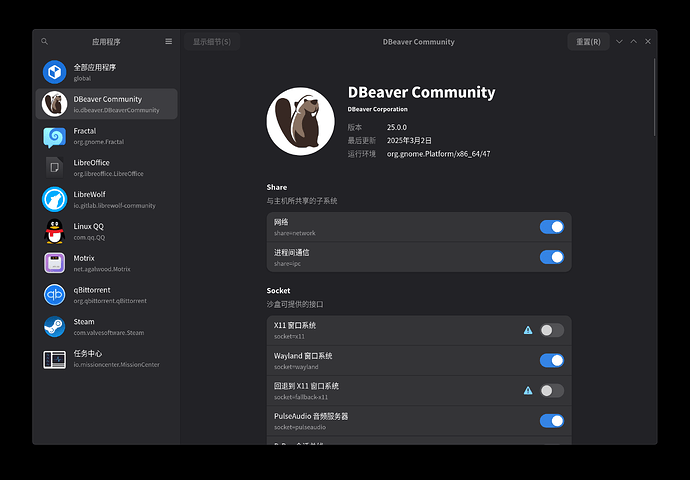Click the Socket section heading
This screenshot has width=690, height=480.
point(278,290)
